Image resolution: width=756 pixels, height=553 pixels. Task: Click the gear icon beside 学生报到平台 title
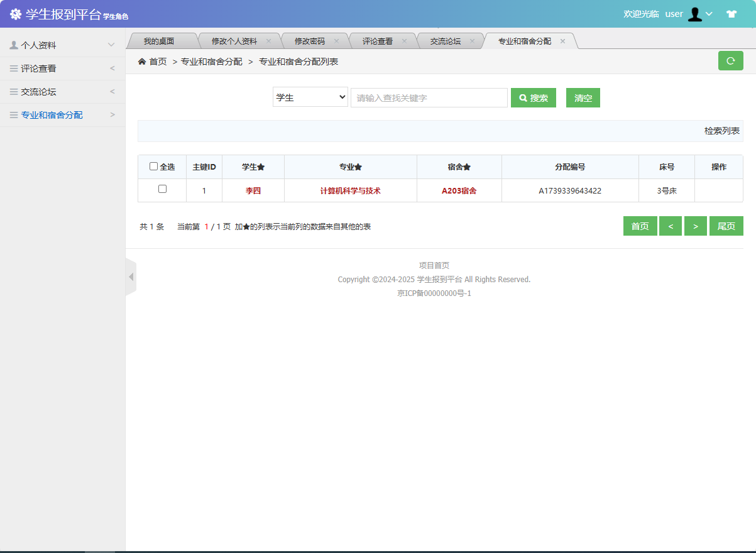pyautogui.click(x=17, y=13)
